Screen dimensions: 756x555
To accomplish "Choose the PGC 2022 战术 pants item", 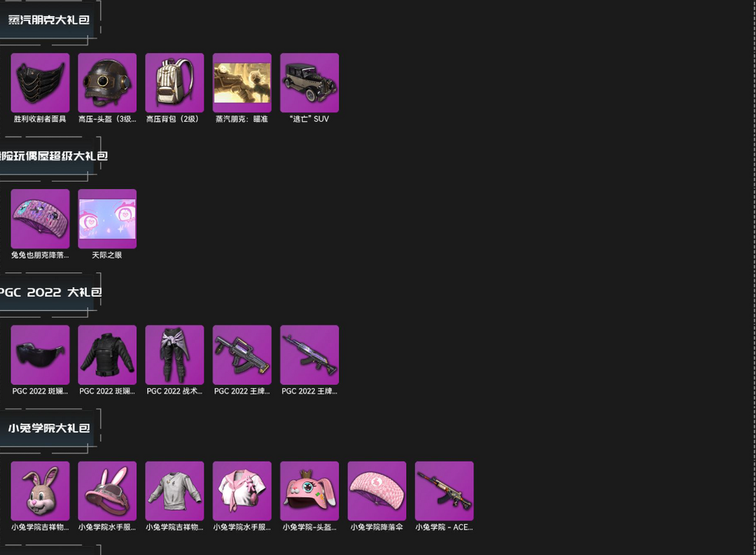I will [x=174, y=355].
